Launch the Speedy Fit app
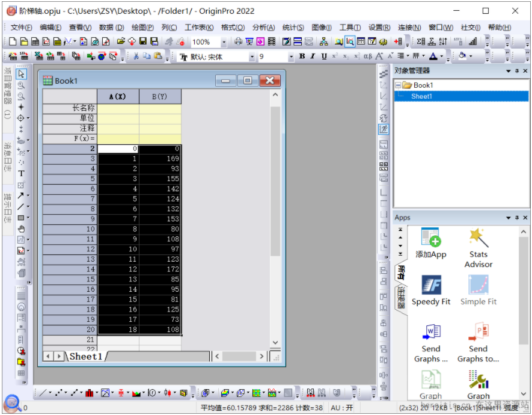This screenshot has width=532, height=415. [x=431, y=290]
